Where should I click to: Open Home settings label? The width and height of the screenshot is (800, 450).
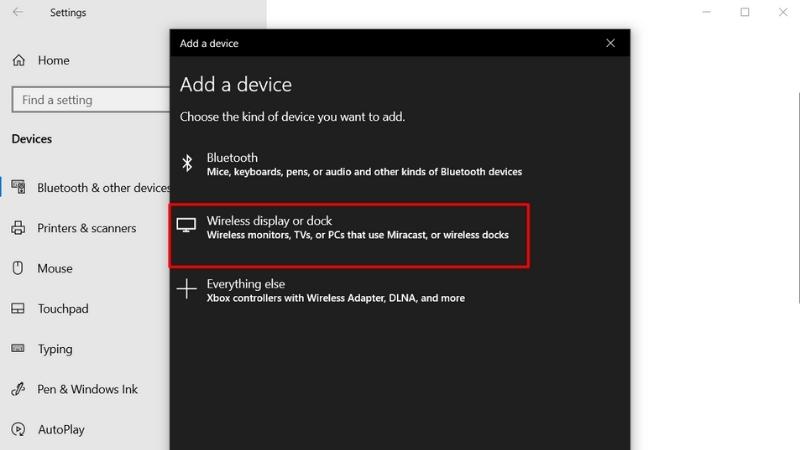[54, 60]
